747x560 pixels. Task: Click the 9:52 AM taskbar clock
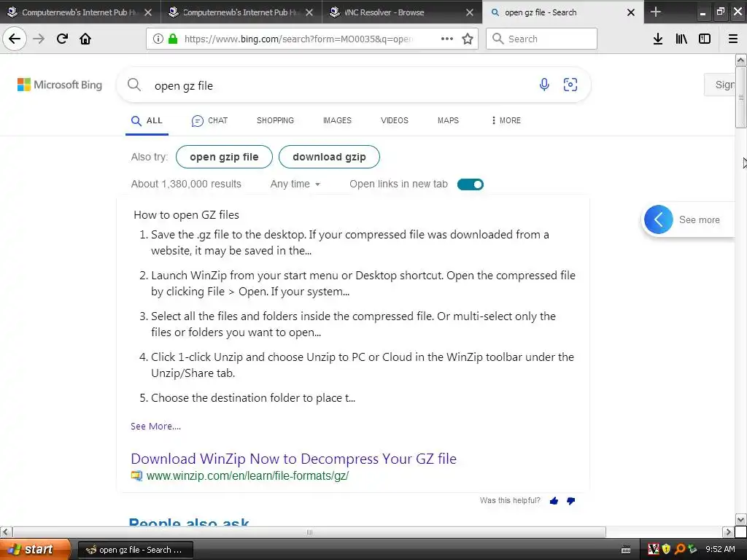(720, 549)
